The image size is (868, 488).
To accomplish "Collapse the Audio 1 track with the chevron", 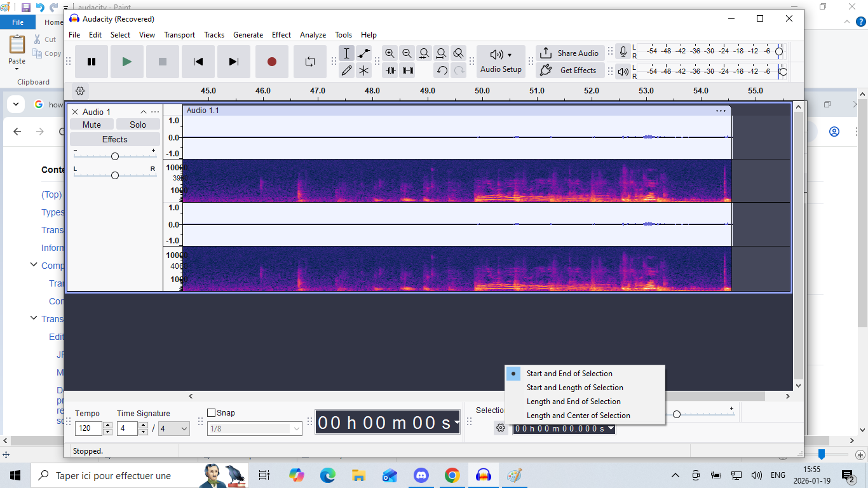I will click(x=144, y=112).
